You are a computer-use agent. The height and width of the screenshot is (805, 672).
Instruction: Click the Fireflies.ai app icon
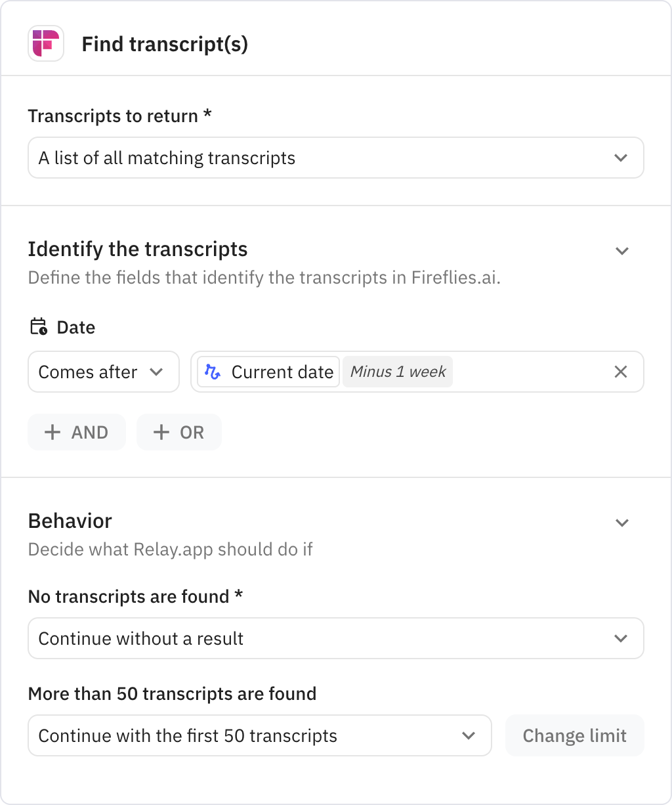(x=46, y=43)
